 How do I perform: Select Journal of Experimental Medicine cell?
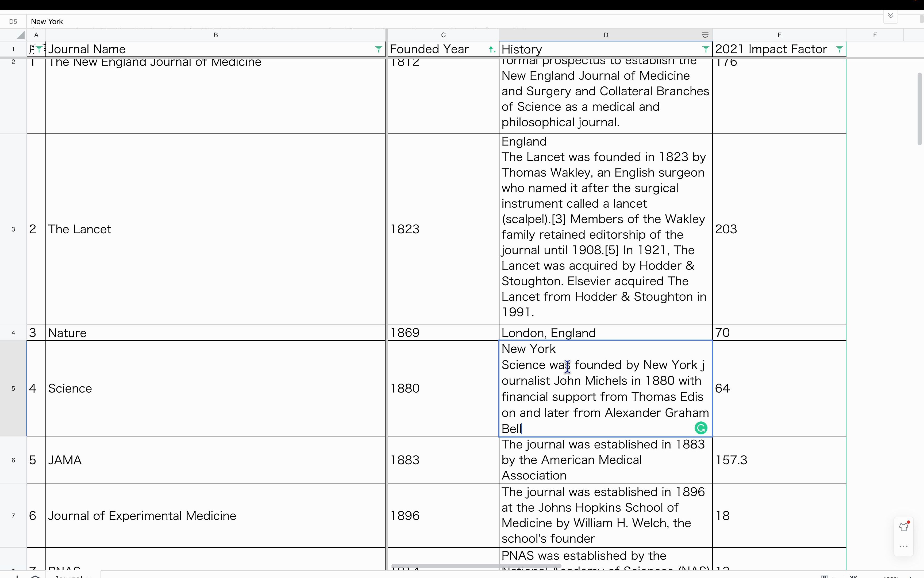[216, 516]
